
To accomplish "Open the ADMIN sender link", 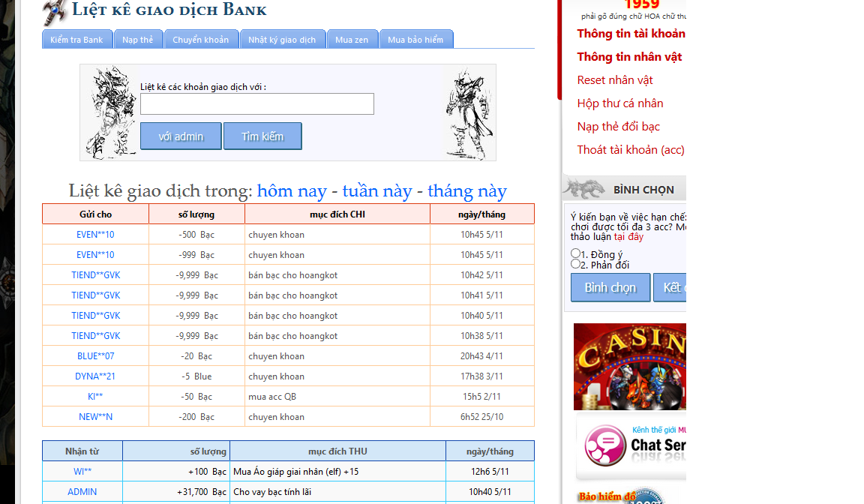I will click(82, 492).
